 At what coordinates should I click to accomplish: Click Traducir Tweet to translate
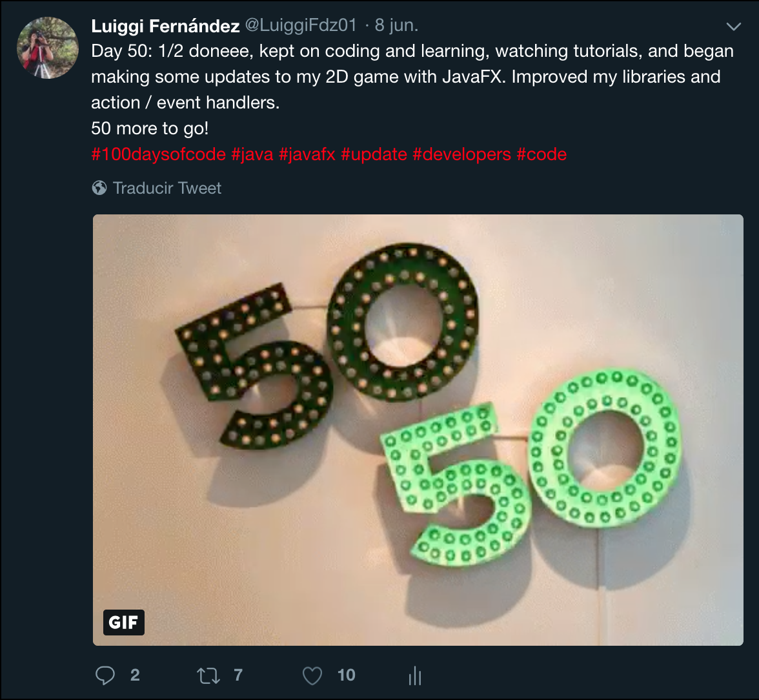coord(167,188)
